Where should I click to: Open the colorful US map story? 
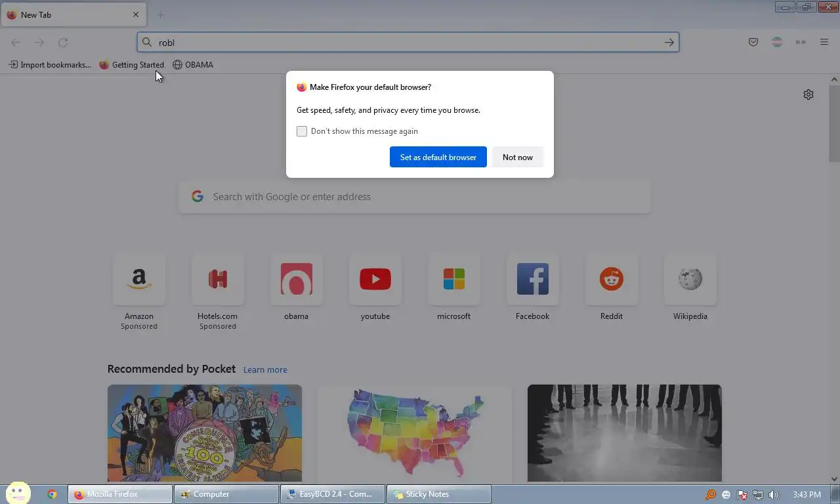[415, 433]
